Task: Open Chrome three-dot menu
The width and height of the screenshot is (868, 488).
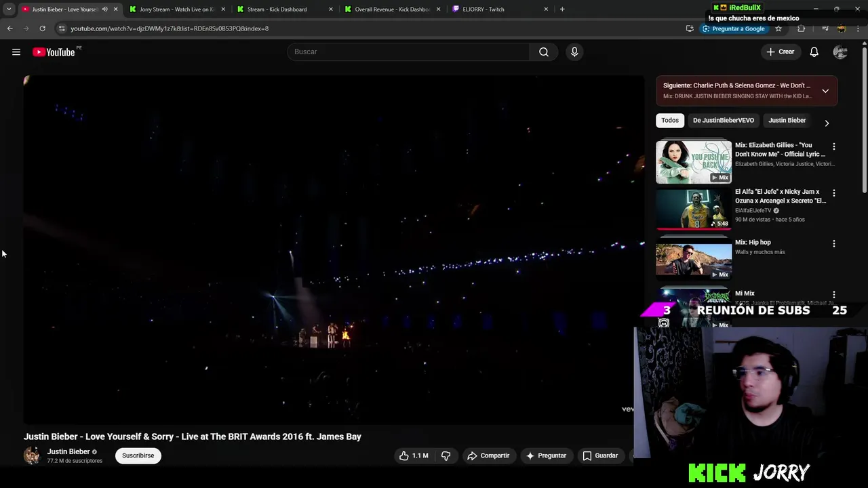Action: click(x=859, y=28)
